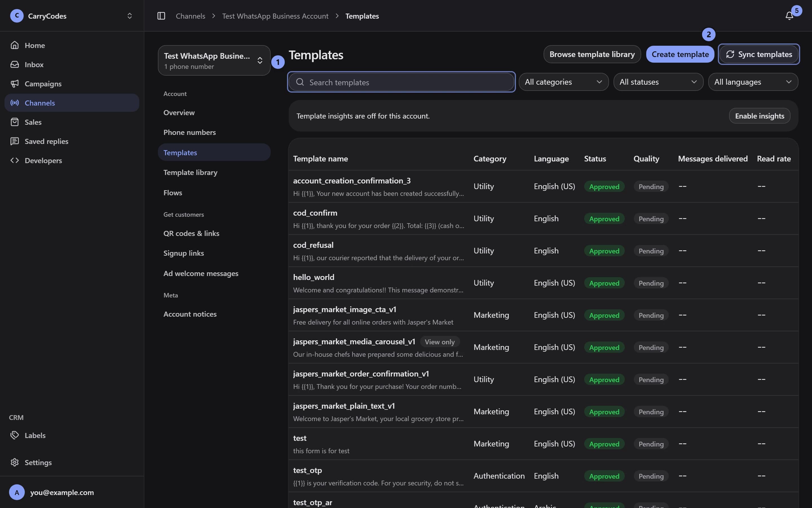812x508 pixels.
Task: Open Template library in account menu
Action: [x=214, y=172]
